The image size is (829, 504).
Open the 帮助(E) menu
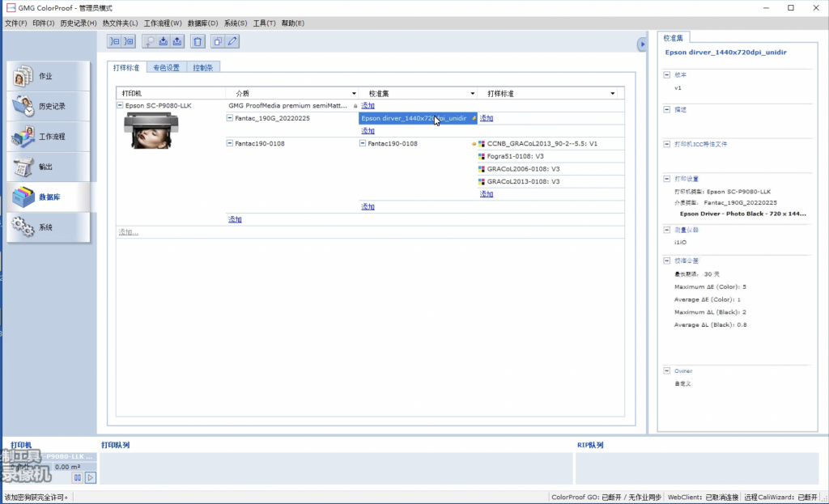click(x=292, y=23)
